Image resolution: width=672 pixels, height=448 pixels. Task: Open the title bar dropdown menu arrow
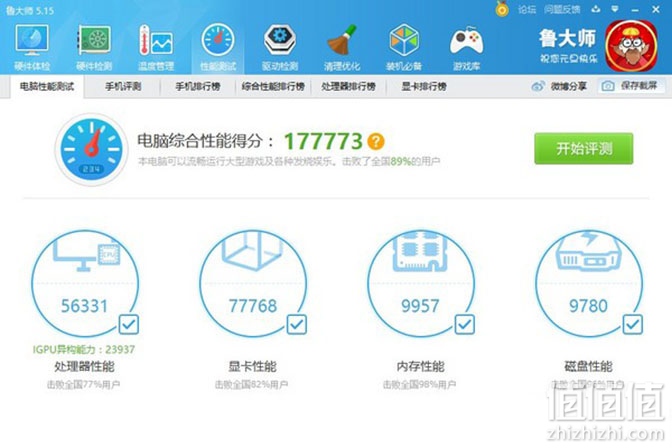tap(615, 9)
